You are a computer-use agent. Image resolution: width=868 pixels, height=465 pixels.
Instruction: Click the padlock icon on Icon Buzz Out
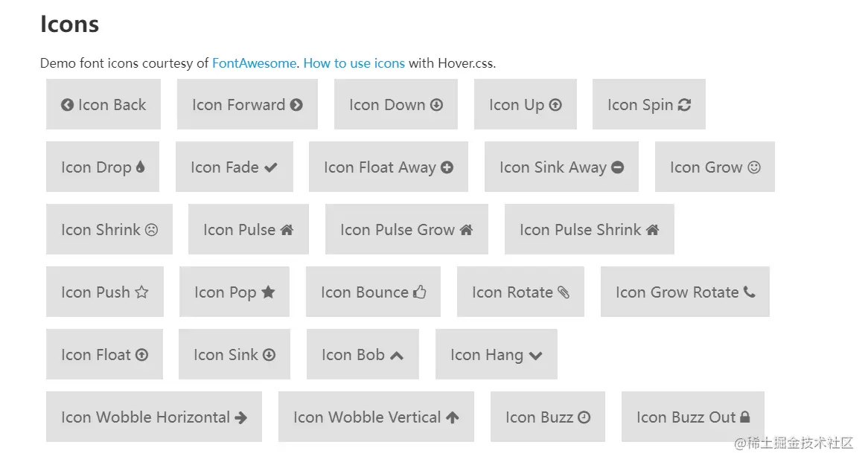click(x=745, y=417)
